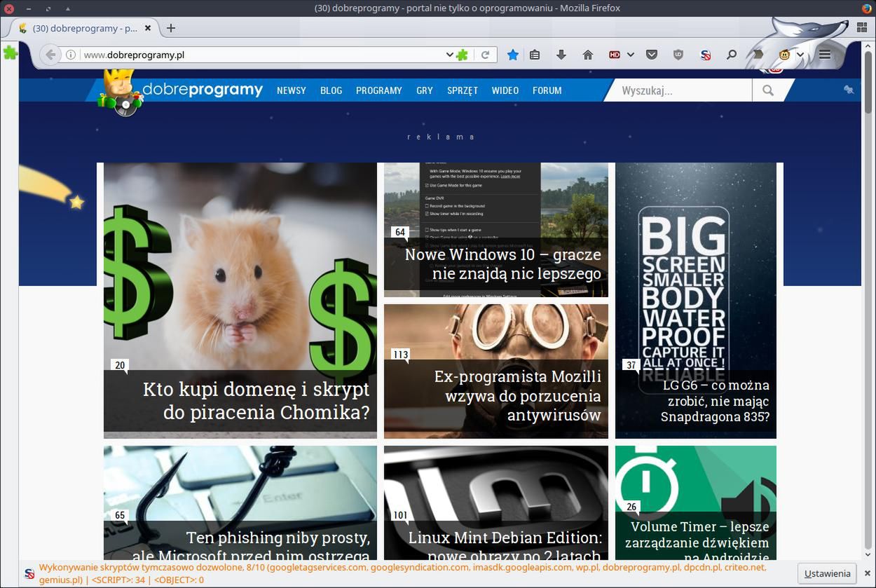876x588 pixels.
Task: Click the 37 comments badge
Action: tap(631, 365)
